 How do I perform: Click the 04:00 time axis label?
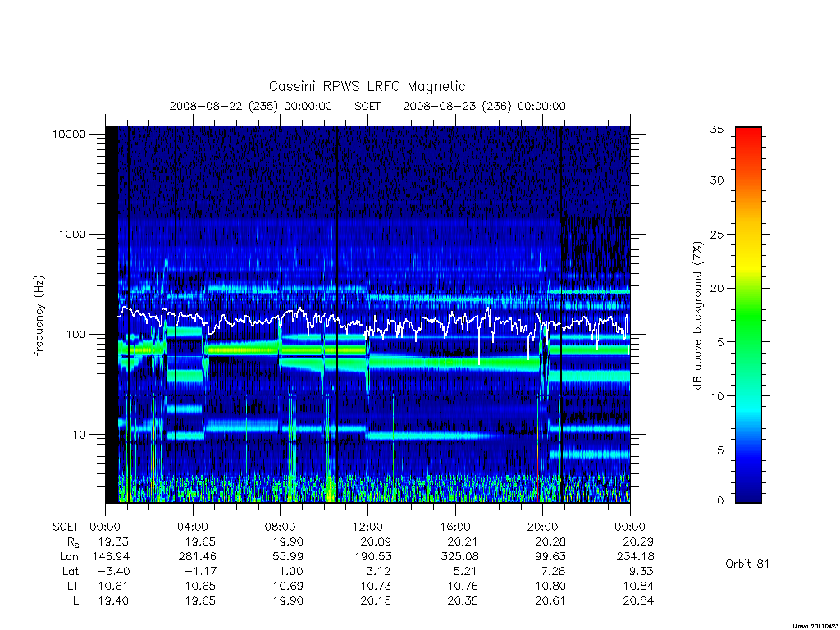(192, 527)
